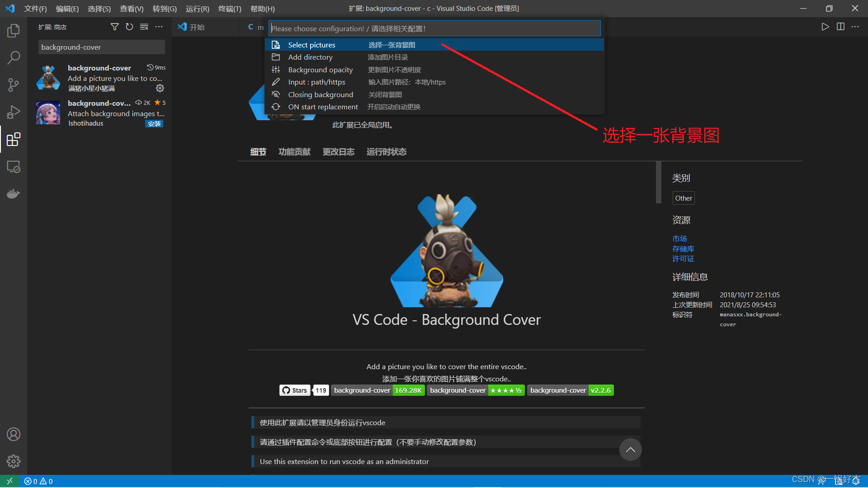The height and width of the screenshot is (488, 868).
Task: Refresh the extensions list
Action: [x=129, y=27]
